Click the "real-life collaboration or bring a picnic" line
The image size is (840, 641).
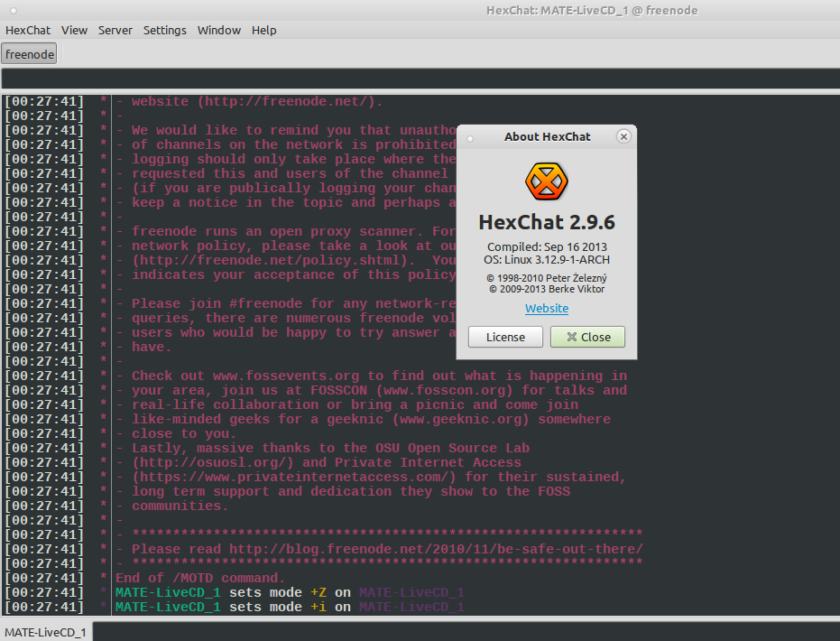tap(355, 405)
